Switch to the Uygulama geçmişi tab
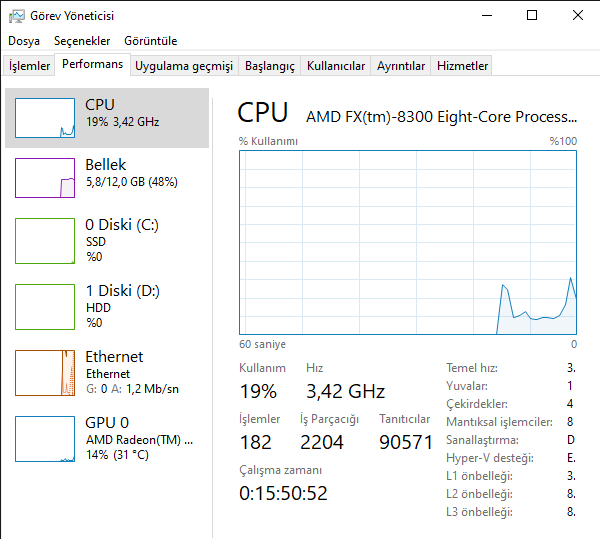The image size is (600, 539). pos(184,66)
